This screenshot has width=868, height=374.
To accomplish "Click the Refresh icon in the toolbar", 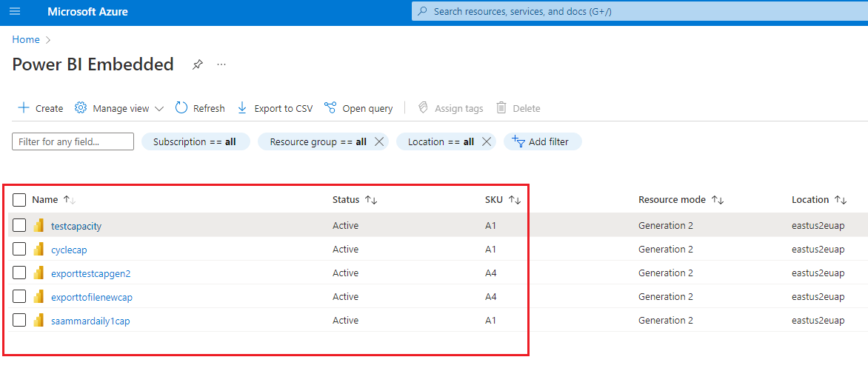I will point(181,108).
